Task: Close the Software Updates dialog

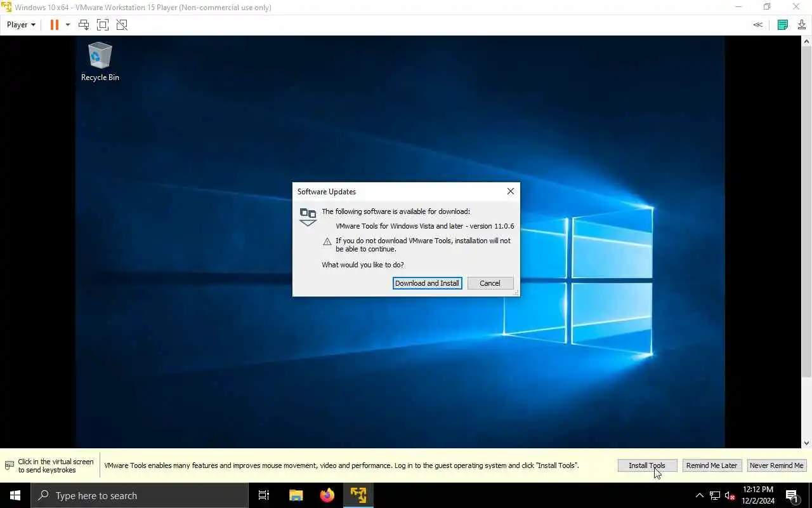Action: [x=511, y=191]
